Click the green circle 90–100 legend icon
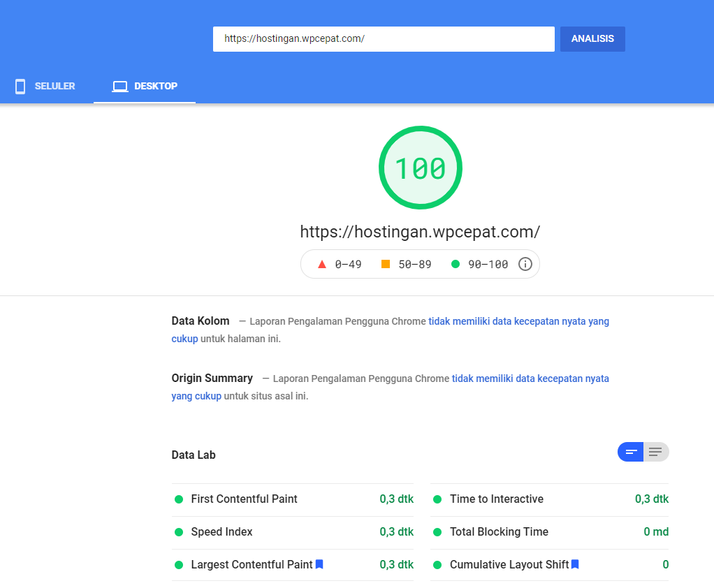 coord(456,264)
